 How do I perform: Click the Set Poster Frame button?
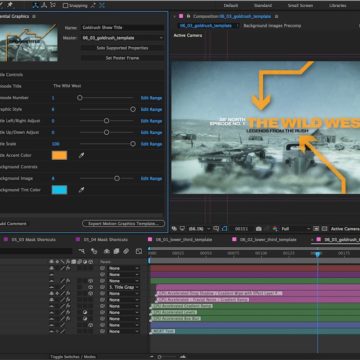point(123,58)
